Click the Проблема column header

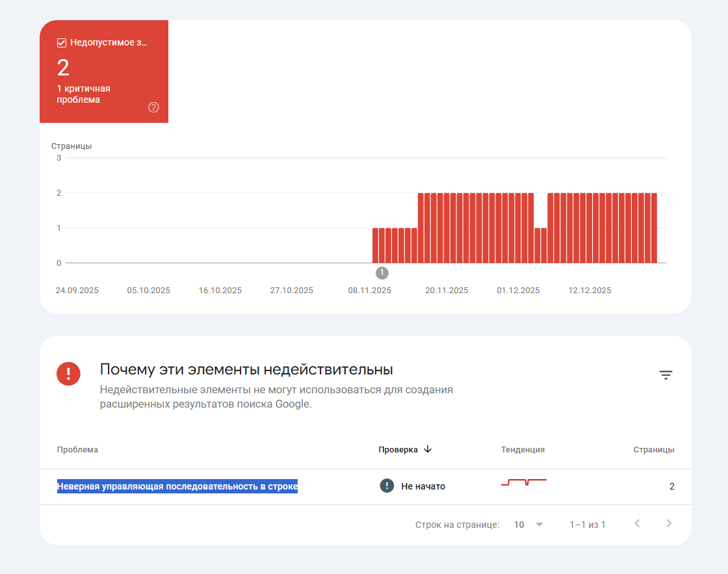77,450
